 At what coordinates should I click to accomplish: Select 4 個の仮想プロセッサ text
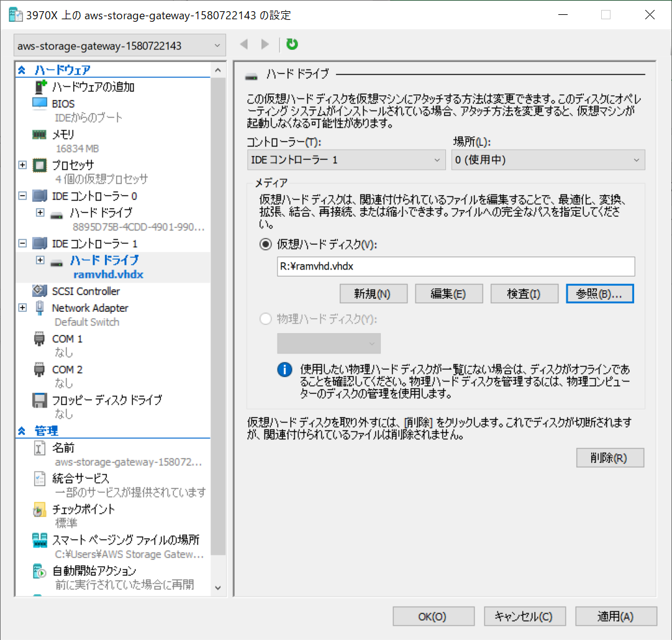point(102,179)
